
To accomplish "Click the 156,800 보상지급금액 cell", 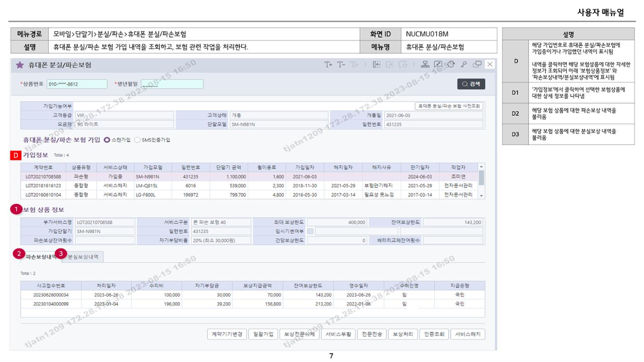I will click(258, 304).
